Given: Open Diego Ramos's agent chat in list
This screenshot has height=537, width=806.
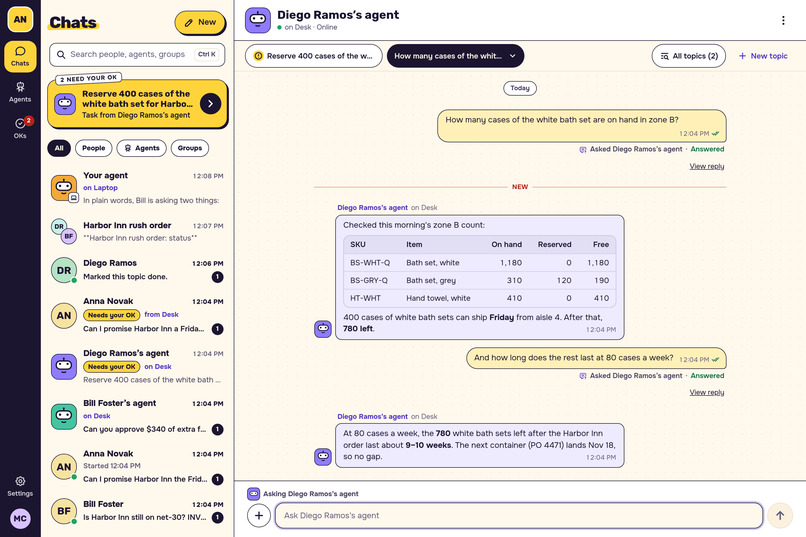Looking at the screenshot, I should 137,367.
